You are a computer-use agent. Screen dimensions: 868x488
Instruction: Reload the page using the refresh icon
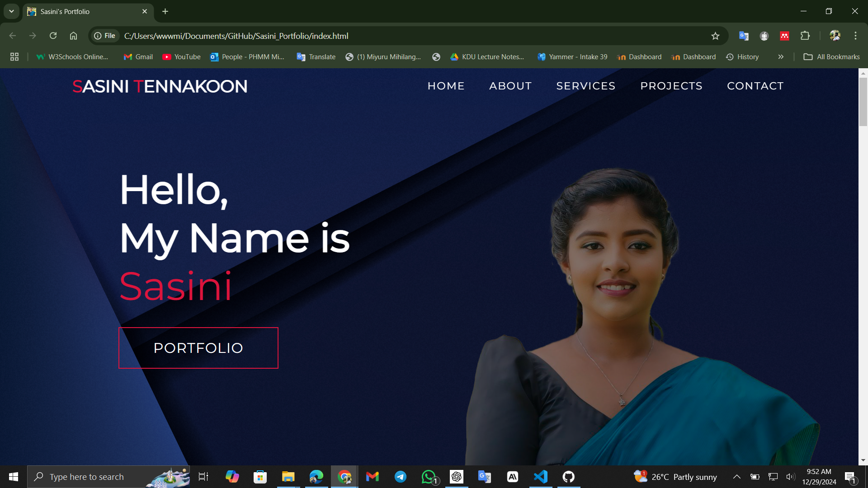pyautogui.click(x=53, y=36)
